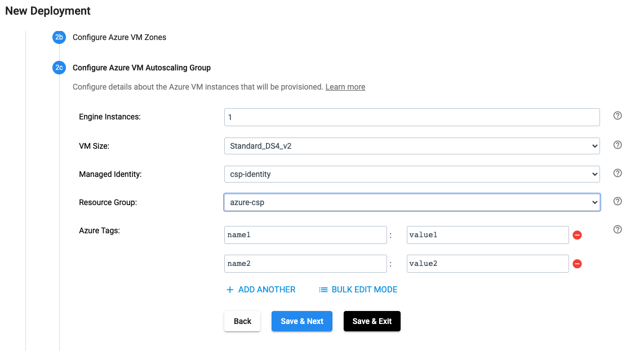Select step 2c circle marker
Viewport: 644px width, 351px height.
point(59,68)
